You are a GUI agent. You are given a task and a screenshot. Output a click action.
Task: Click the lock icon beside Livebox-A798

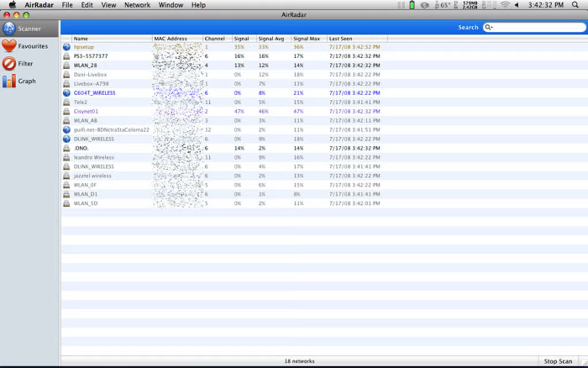point(66,84)
